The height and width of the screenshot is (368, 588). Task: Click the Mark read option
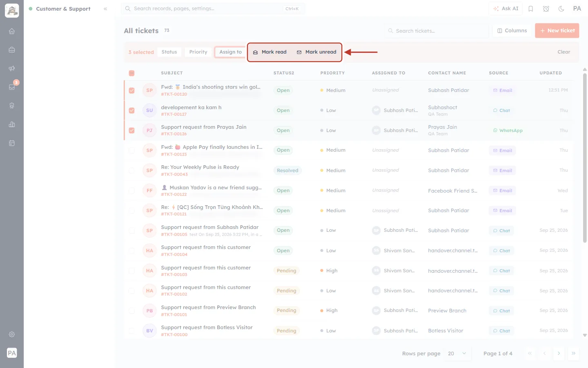point(270,52)
